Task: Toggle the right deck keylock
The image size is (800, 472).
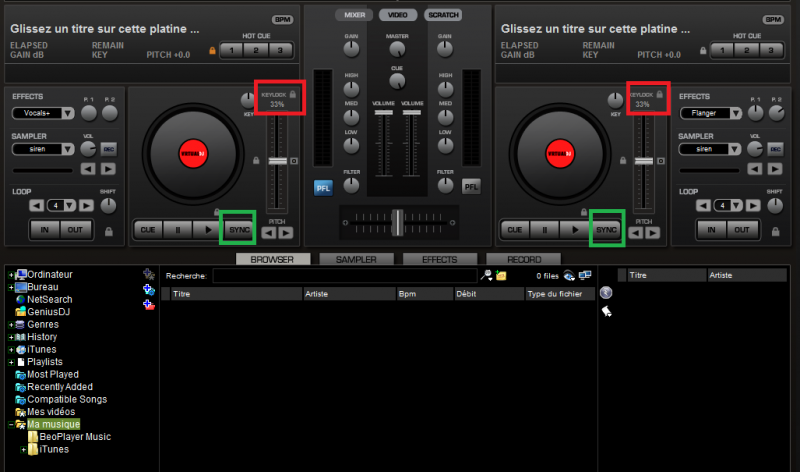Action: pyautogui.click(x=660, y=94)
